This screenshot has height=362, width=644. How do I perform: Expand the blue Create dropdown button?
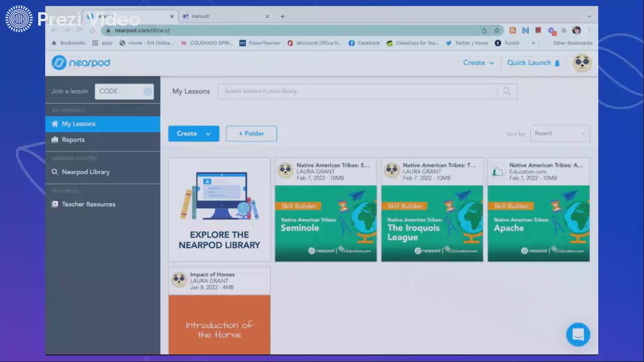[194, 134]
